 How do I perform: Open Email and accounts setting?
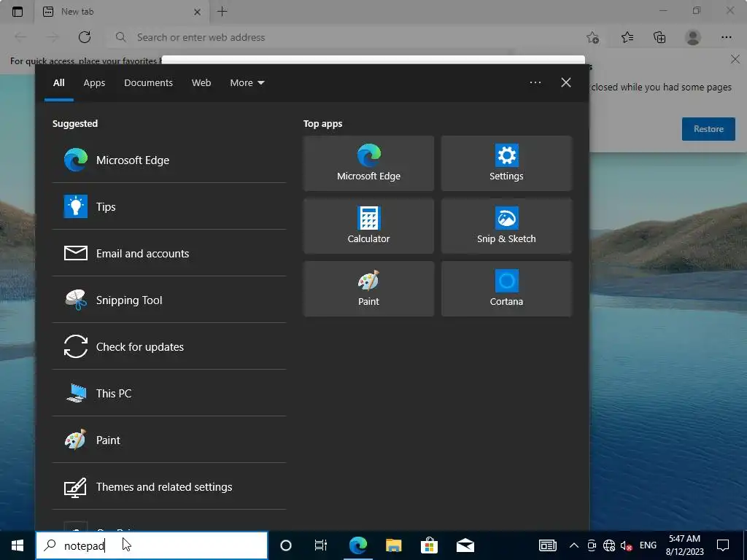coord(169,253)
